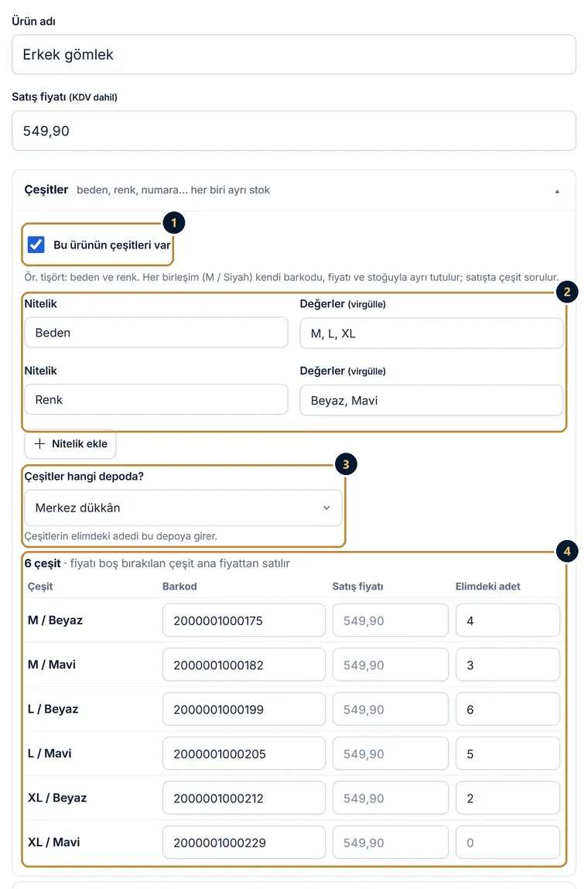Click the Nitelik ekle button
588x889 pixels.
(x=70, y=444)
